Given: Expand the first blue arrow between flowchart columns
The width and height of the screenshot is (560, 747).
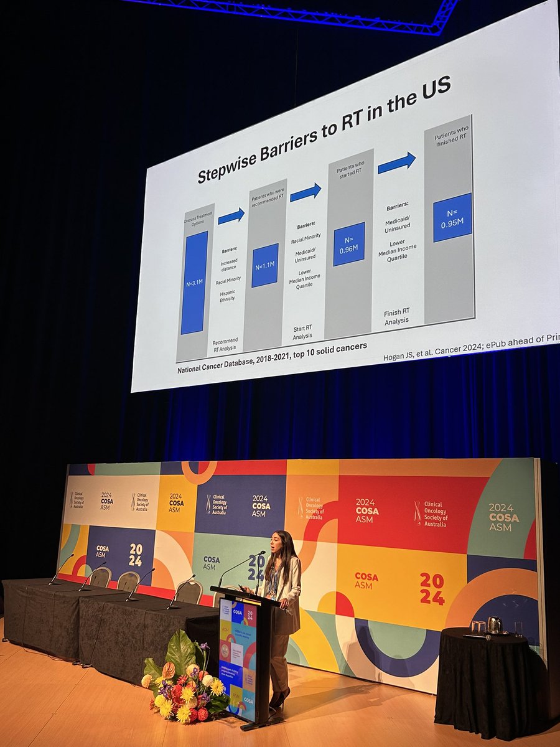Looking at the screenshot, I should pyautogui.click(x=232, y=216).
